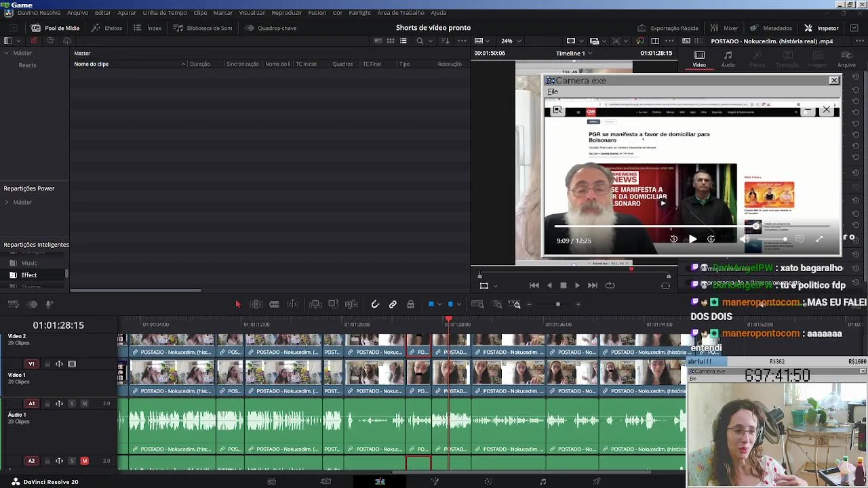This screenshot has width=868, height=488.
Task: Open the Mixer panel
Action: [x=724, y=28]
